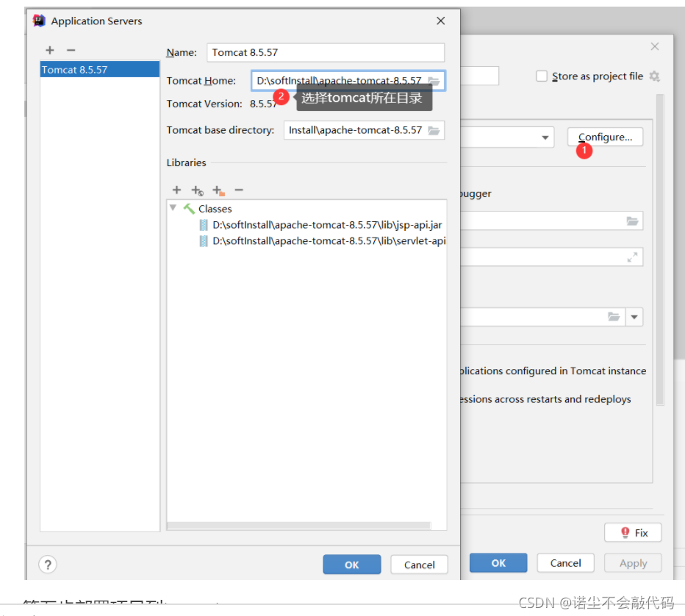
Task: Click Fix button with red bulb
Action: (633, 532)
